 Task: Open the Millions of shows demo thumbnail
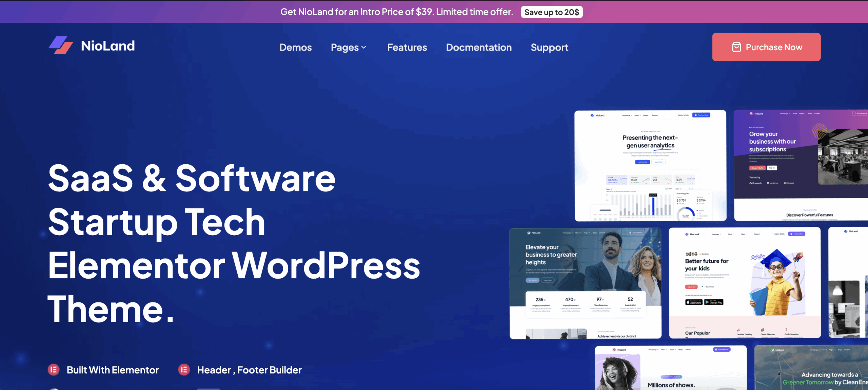(671, 368)
